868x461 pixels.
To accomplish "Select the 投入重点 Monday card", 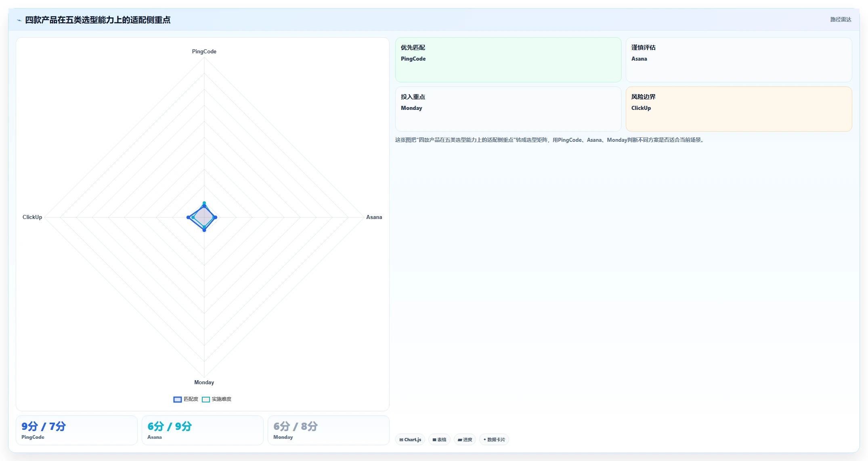I will [x=508, y=109].
